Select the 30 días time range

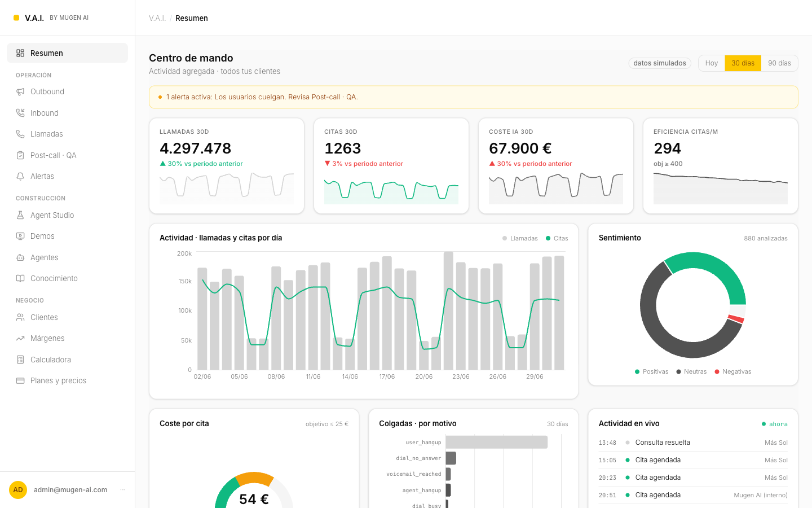pyautogui.click(x=743, y=63)
